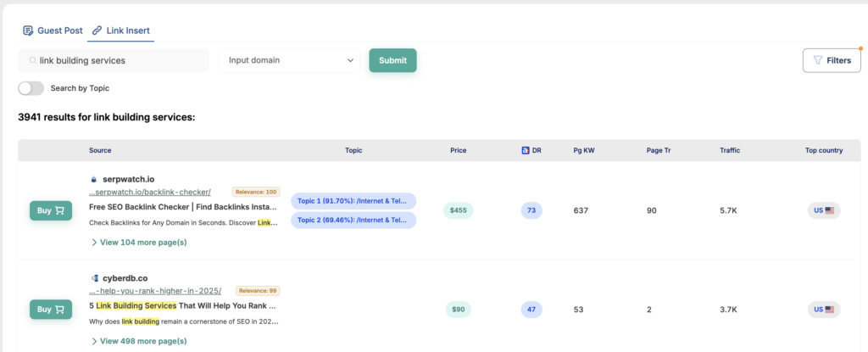Click the DR 73 badge
868x352 pixels.
531,210
